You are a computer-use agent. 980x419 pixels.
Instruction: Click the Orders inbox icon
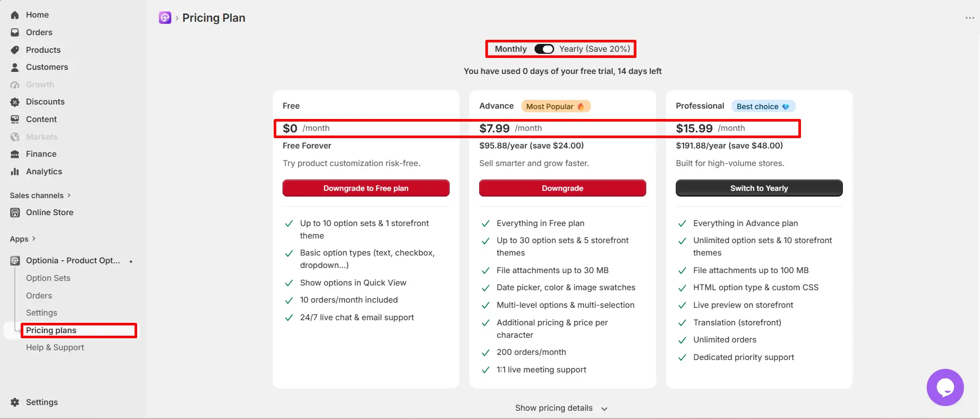click(15, 33)
